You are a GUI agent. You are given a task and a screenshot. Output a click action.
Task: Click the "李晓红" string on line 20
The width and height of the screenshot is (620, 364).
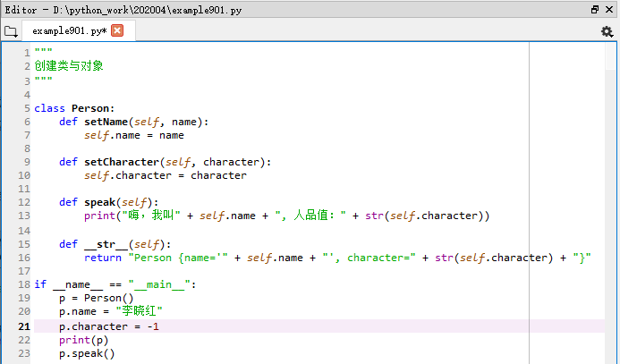coord(139,311)
